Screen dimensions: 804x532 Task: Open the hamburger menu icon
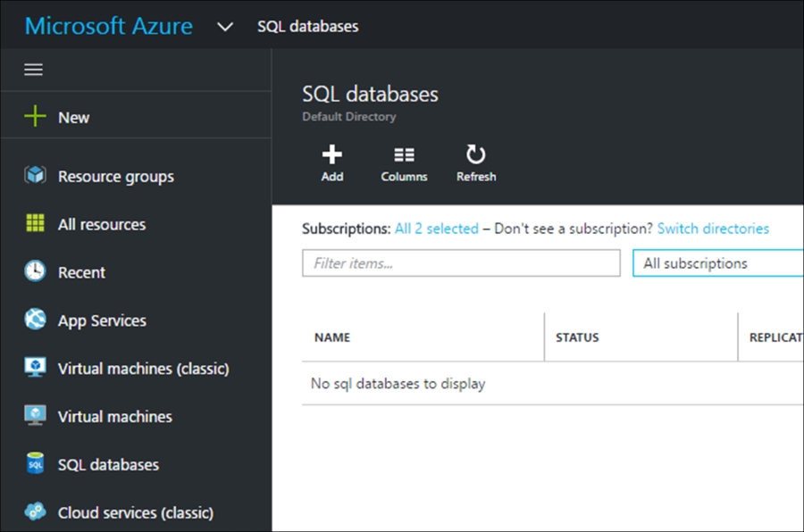[33, 70]
